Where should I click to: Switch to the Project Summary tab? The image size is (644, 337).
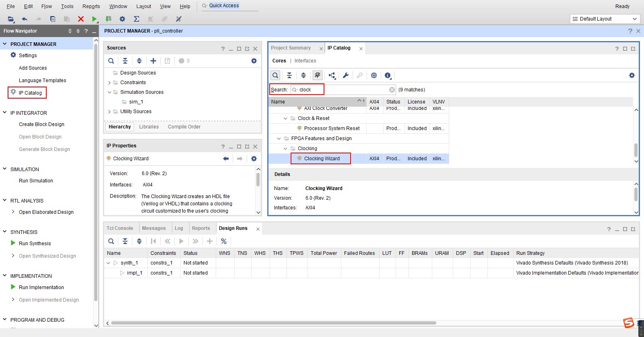pyautogui.click(x=291, y=48)
